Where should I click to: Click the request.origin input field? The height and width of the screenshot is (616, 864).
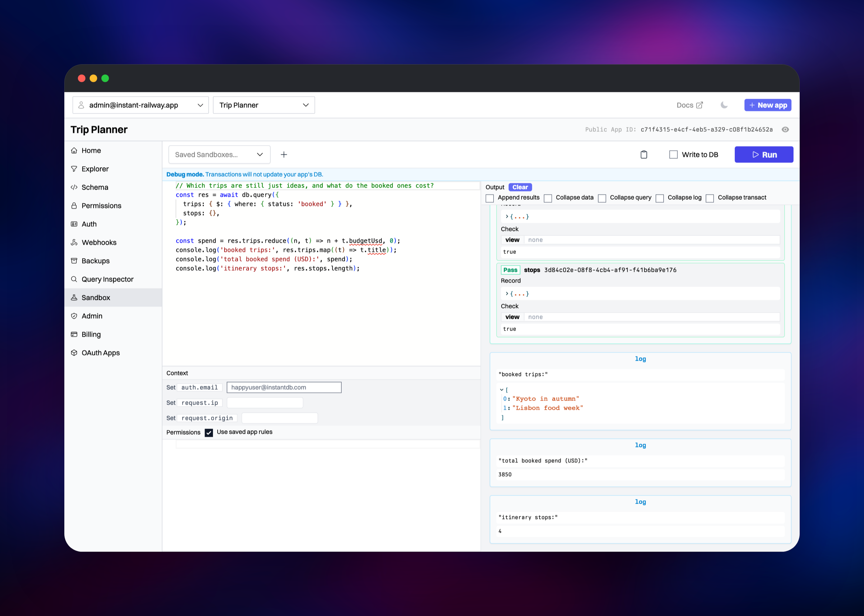(x=280, y=418)
